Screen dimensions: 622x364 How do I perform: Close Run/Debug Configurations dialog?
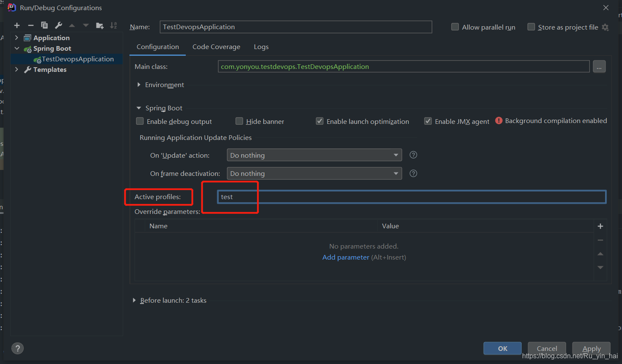coord(606,8)
